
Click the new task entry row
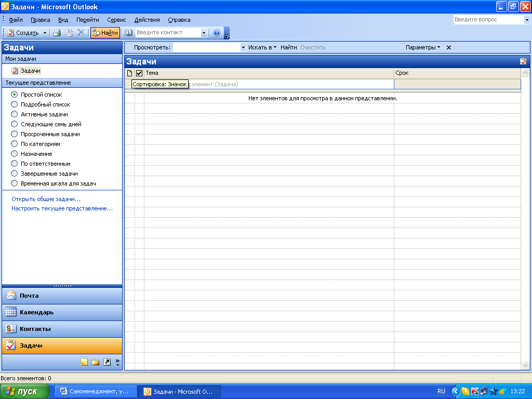259,84
